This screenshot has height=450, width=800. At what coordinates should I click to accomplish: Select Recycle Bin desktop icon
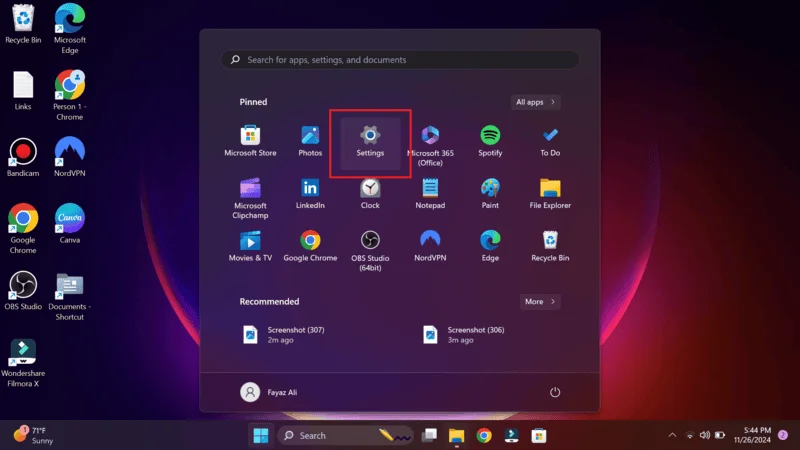pos(23,24)
